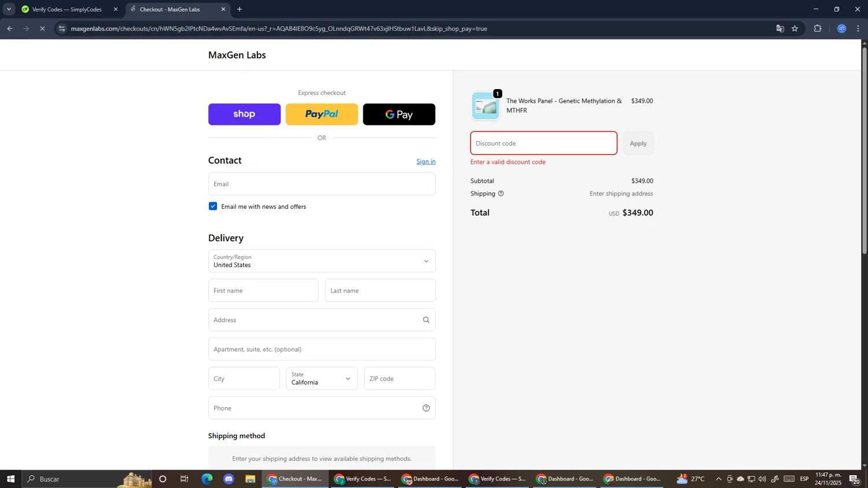Screen dimensions: 868x488
Task: Open the tab search dropdown arrow
Action: (x=9, y=9)
